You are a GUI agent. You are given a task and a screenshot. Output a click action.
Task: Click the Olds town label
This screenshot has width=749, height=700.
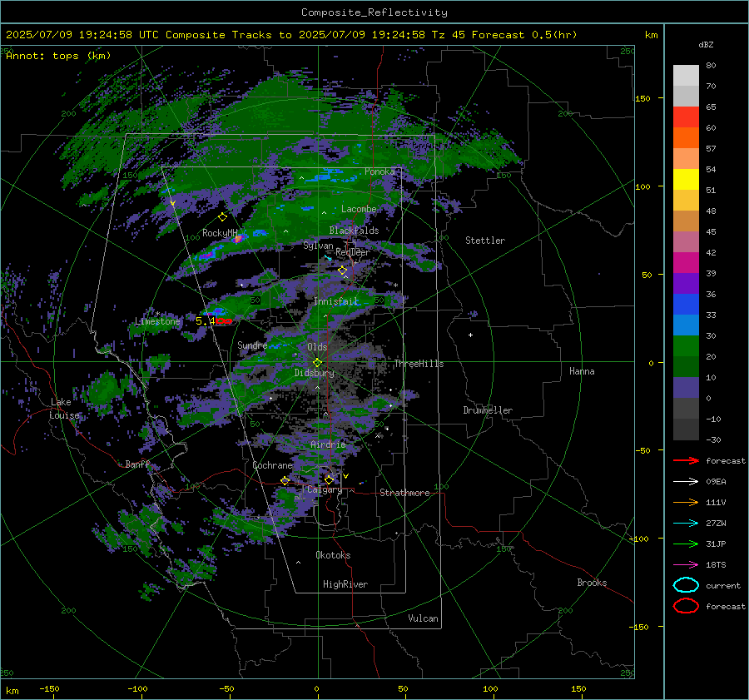[317, 347]
